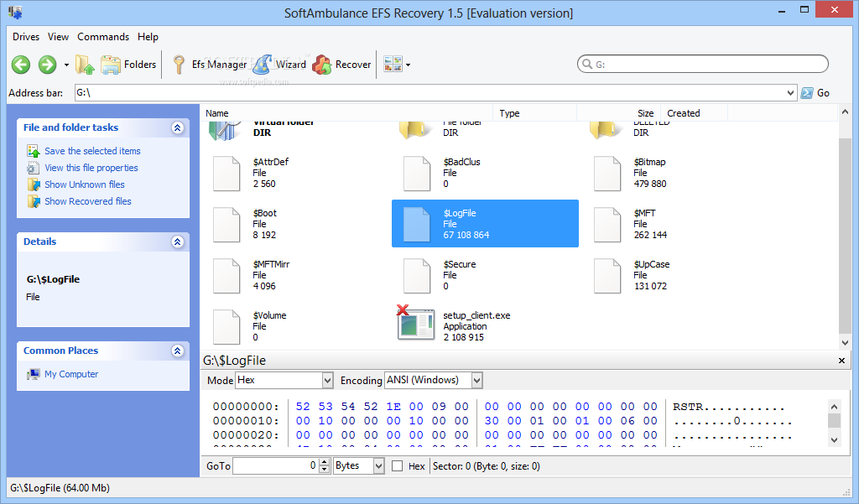Open the Help menu

point(148,37)
